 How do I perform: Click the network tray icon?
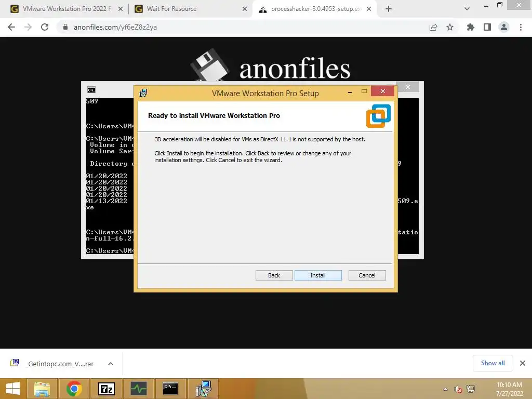point(471,389)
